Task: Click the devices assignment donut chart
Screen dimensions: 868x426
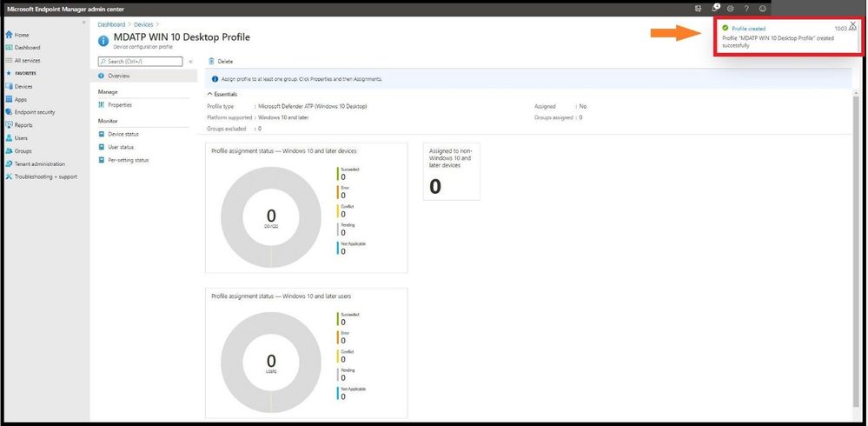Action: 271,217
